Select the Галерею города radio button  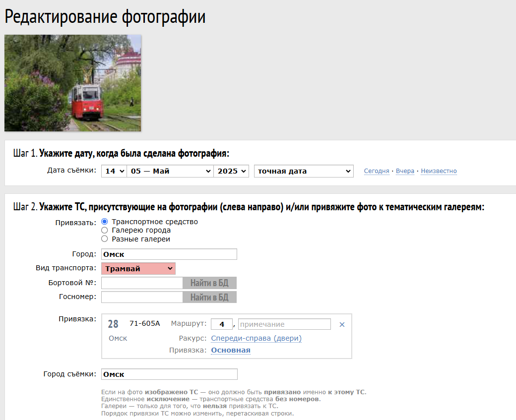[104, 230]
